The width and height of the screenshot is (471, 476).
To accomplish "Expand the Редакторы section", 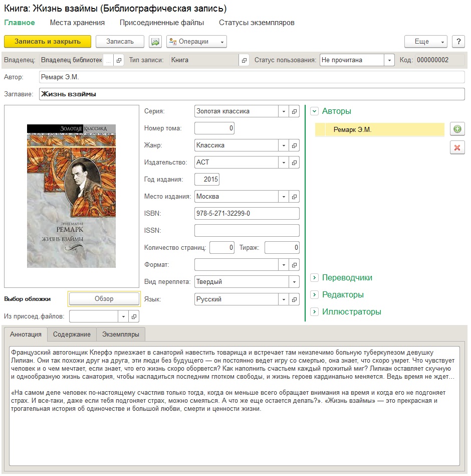I will pos(315,294).
